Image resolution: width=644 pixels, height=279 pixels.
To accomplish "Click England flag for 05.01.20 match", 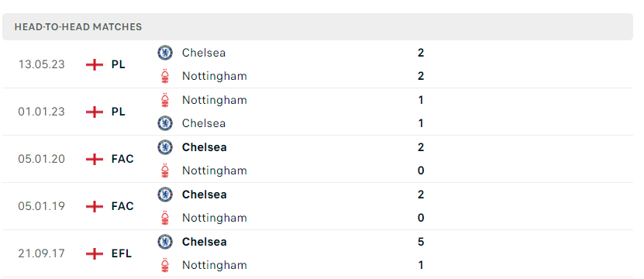I will 95,159.
